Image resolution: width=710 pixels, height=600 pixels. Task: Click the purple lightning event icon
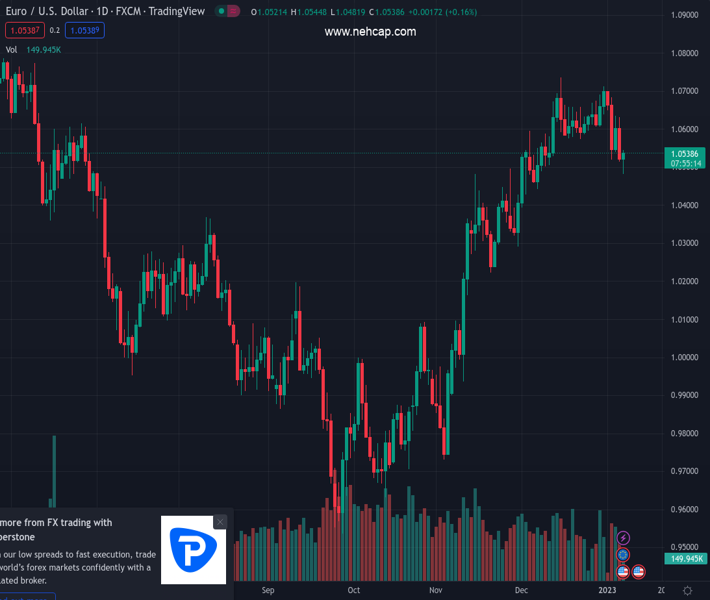[x=624, y=539]
